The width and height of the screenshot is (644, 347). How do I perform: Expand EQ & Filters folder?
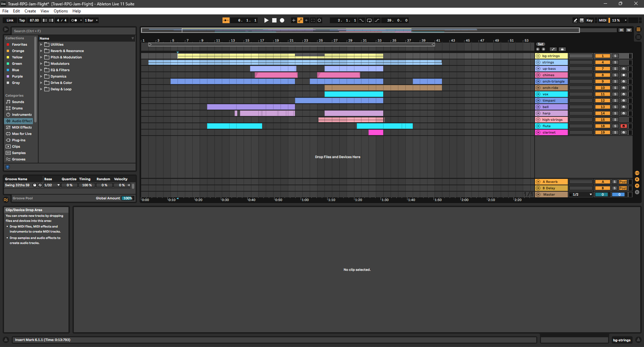pyautogui.click(x=41, y=70)
